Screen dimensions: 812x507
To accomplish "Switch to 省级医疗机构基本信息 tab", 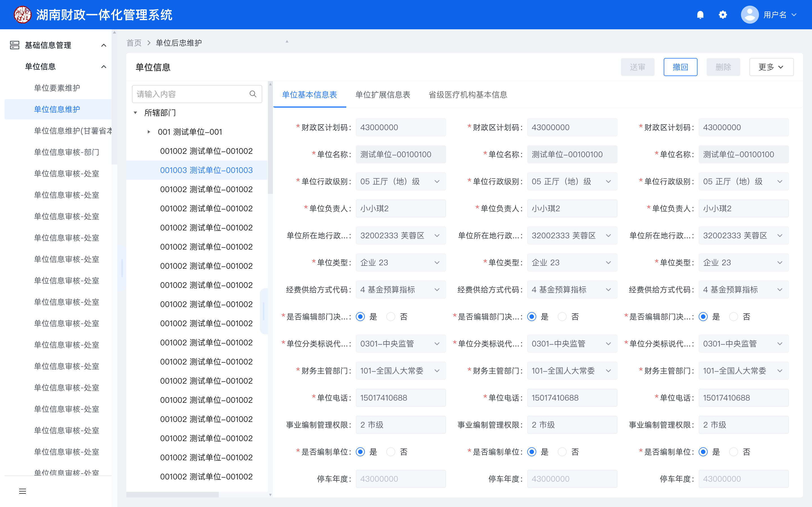I will click(467, 95).
